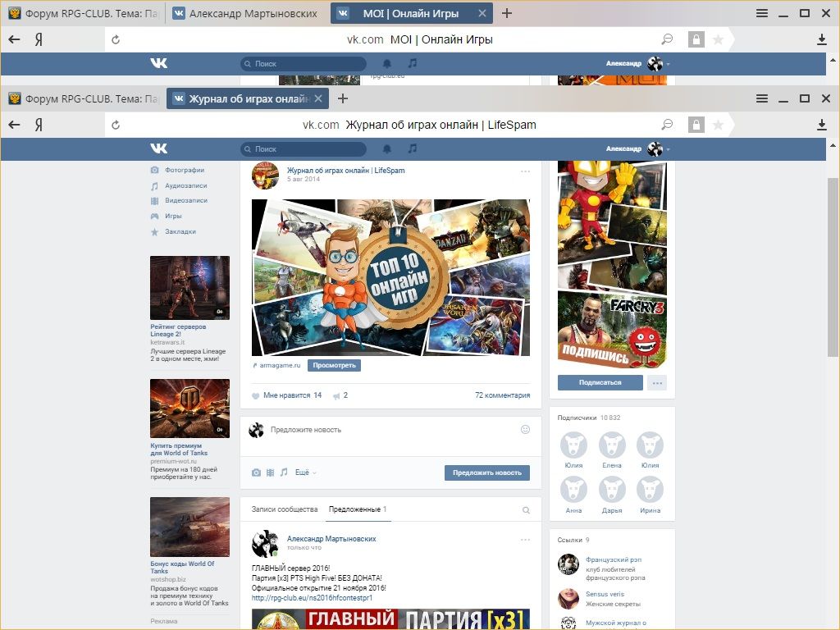Search community wall with magnifier icon

coord(526,510)
